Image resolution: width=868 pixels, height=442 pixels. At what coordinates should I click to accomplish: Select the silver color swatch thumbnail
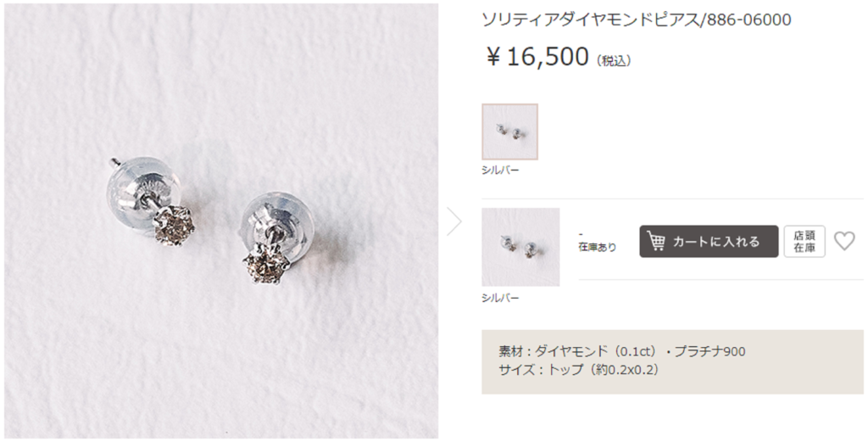[x=509, y=131]
